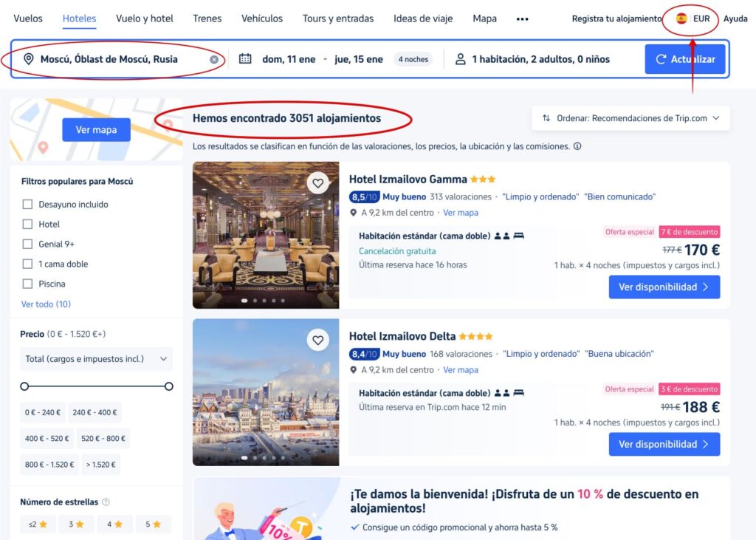Clear the Moscú destination using the X icon
This screenshot has height=540, width=756.
click(214, 59)
